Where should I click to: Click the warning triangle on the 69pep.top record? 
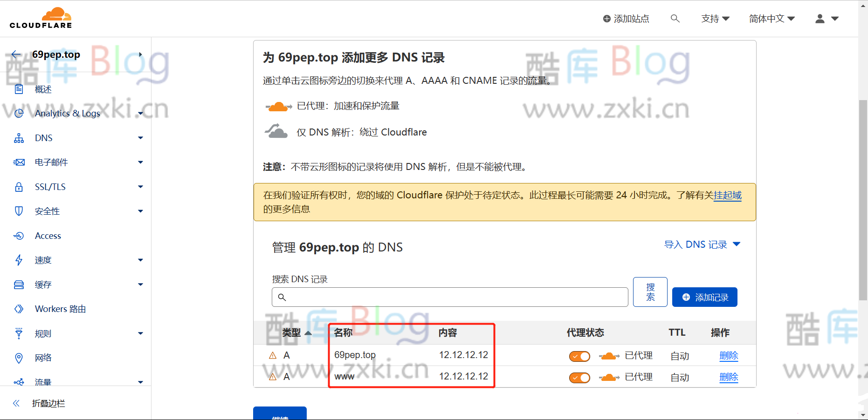272,355
